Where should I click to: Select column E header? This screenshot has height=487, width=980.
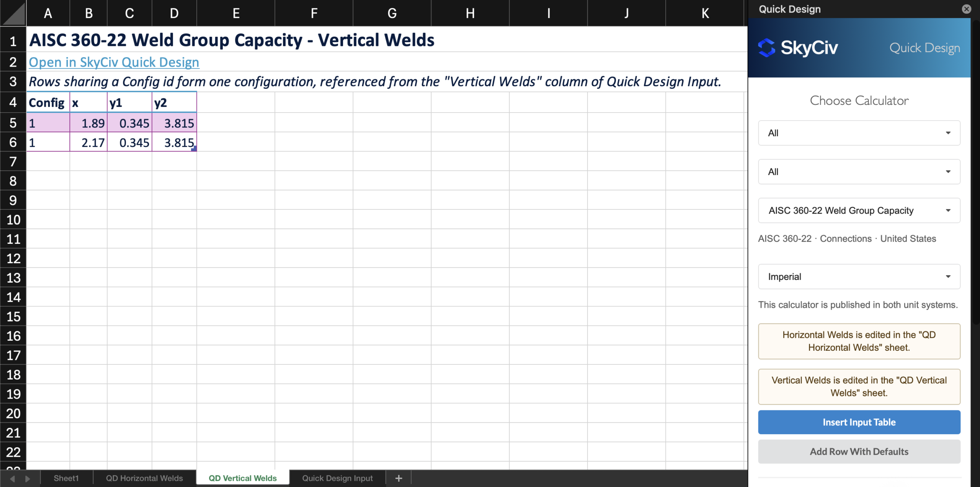pyautogui.click(x=236, y=13)
